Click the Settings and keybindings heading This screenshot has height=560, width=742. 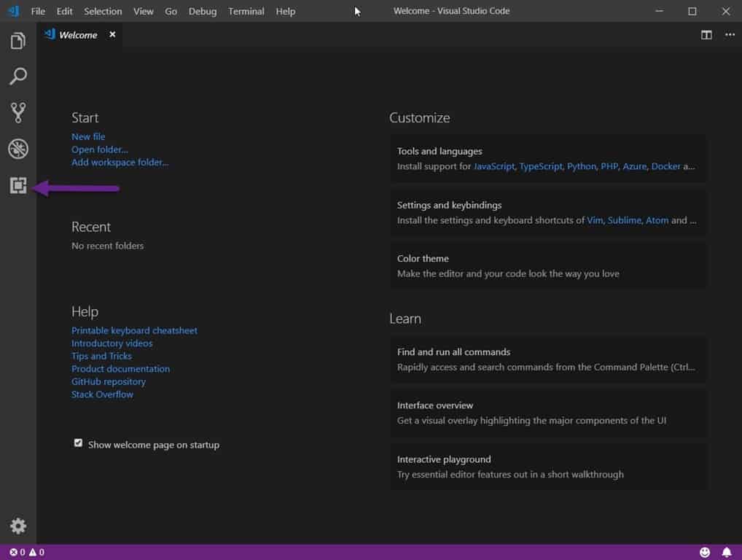point(449,205)
